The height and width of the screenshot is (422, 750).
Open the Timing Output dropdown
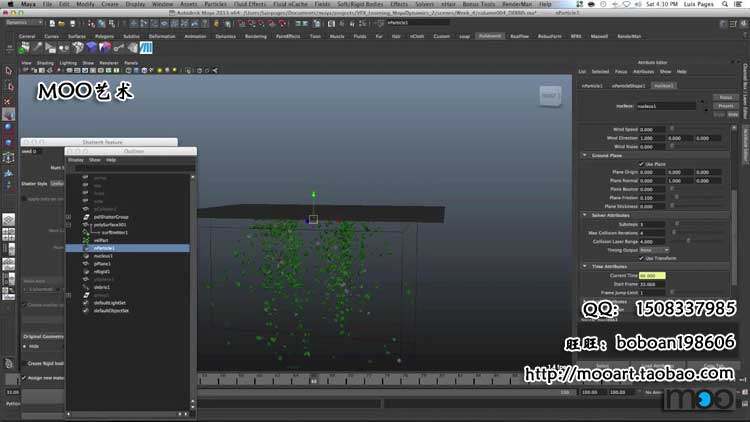(654, 250)
